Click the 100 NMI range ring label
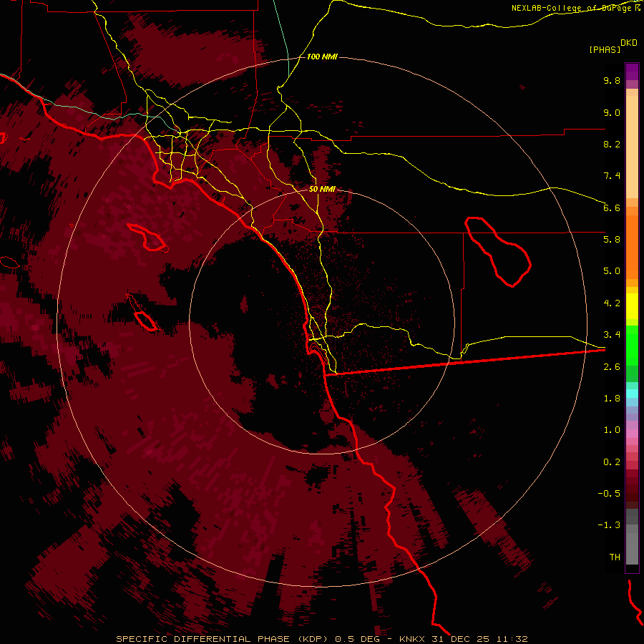The width and height of the screenshot is (644, 644). coord(322,57)
